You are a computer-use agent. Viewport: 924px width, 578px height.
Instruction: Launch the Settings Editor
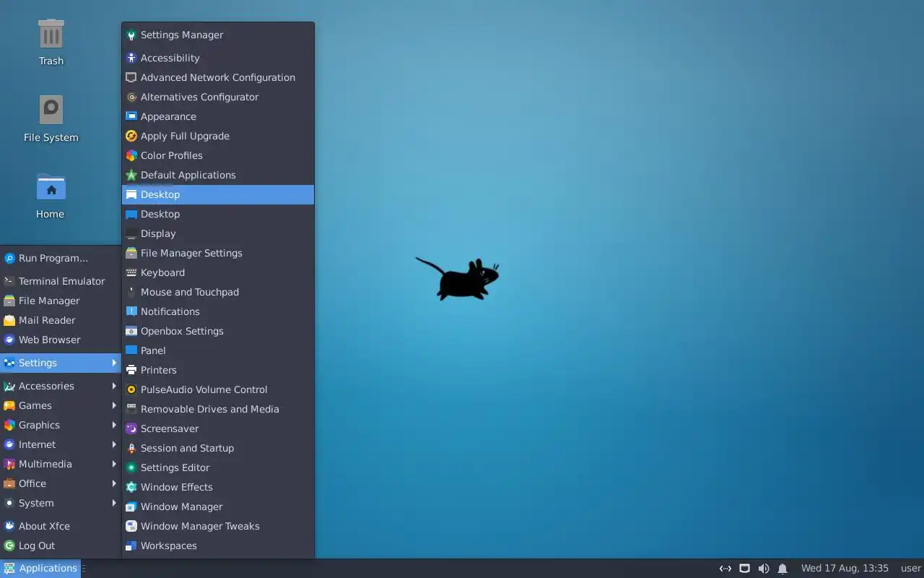pyautogui.click(x=218, y=467)
